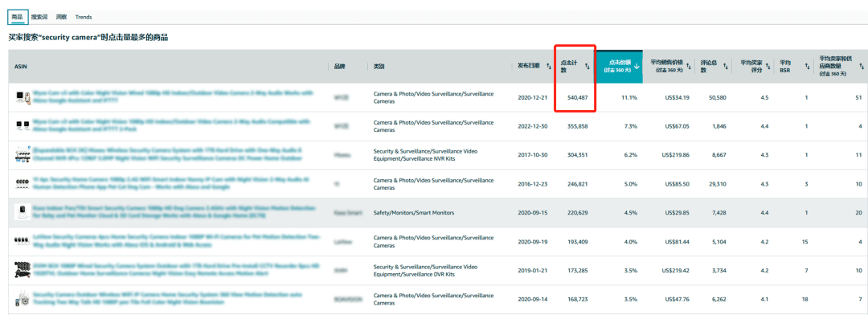Click the ASIN column header
The image size is (868, 315).
[x=20, y=67]
